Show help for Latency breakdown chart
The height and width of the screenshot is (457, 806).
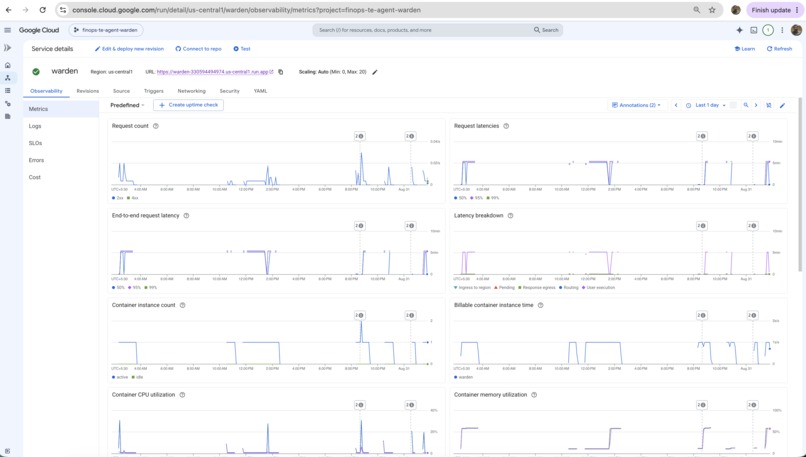[510, 215]
